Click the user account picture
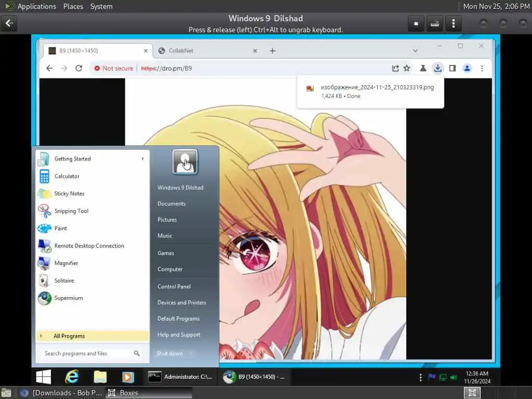The height and width of the screenshot is (399, 532). [185, 162]
